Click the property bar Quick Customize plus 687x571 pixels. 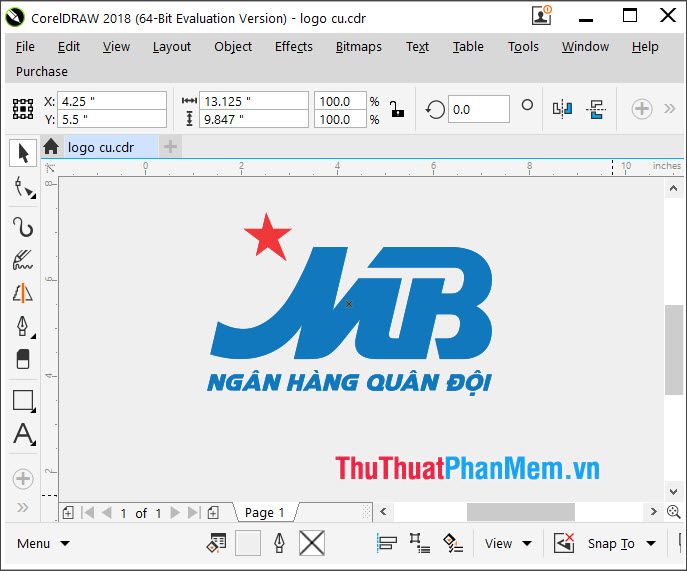642,109
